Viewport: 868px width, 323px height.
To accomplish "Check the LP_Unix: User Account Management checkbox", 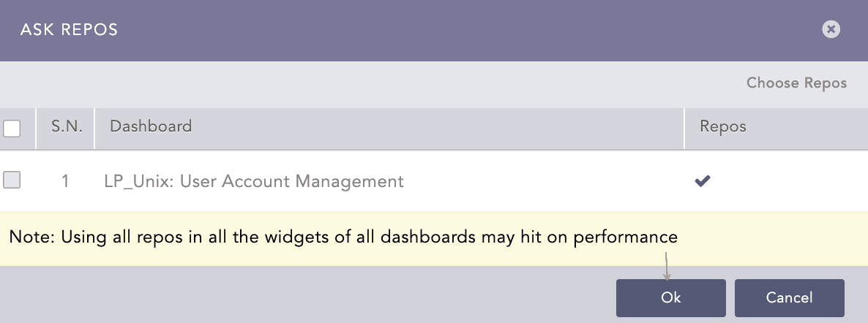I will click(12, 180).
